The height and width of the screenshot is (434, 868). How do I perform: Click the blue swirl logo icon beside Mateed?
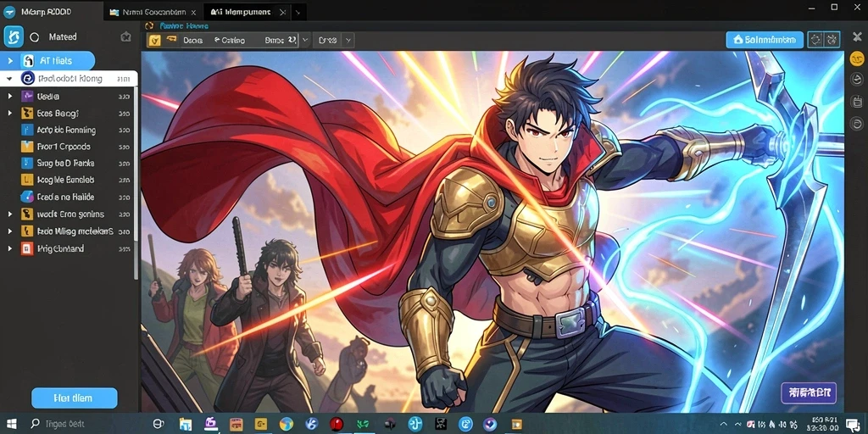tap(14, 36)
